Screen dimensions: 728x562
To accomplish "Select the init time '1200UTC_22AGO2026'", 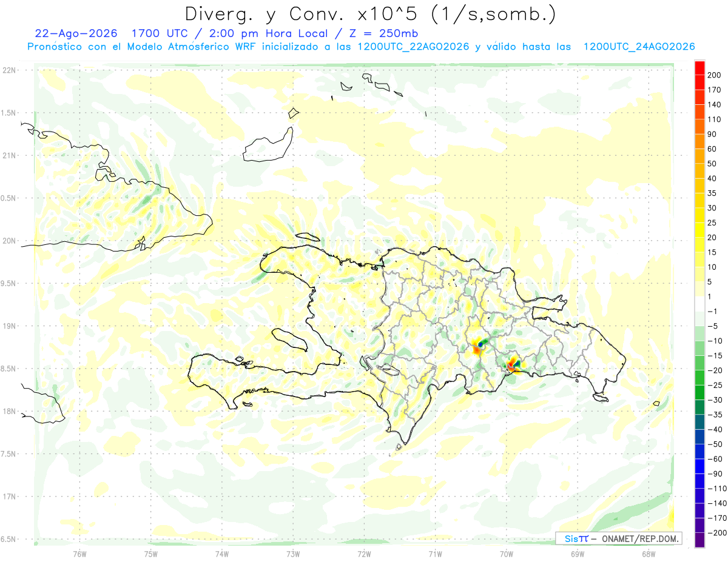I will tap(413, 47).
